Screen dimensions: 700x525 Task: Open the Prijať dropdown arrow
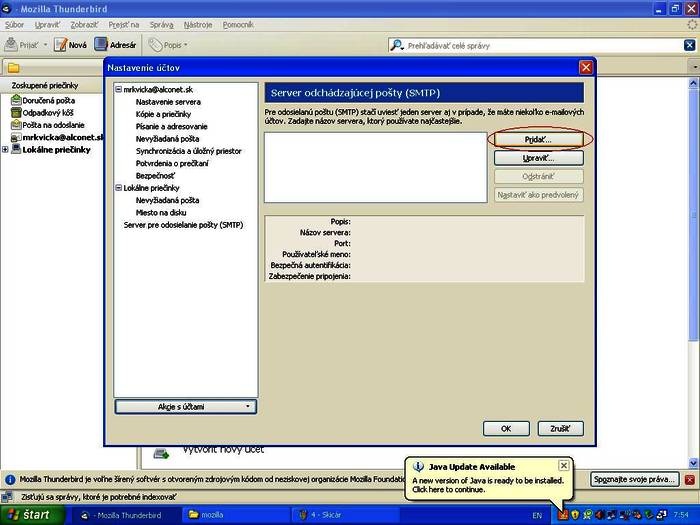pos(45,45)
